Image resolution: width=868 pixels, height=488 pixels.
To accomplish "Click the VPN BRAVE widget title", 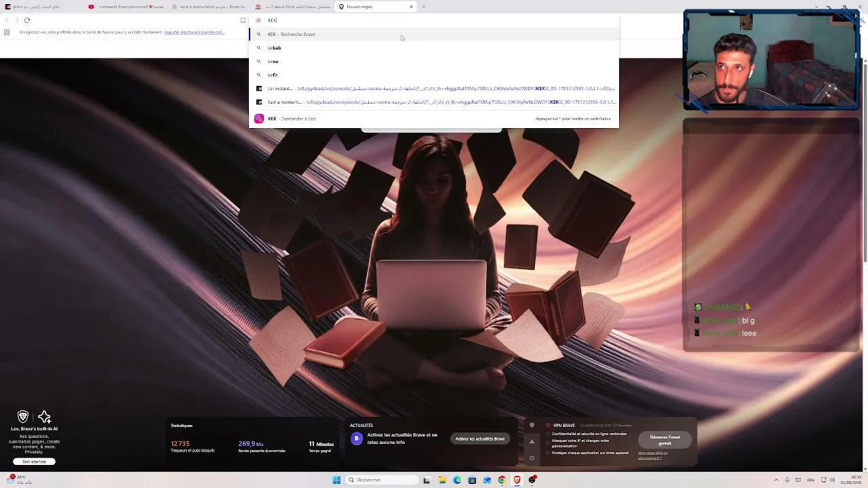I will (564, 426).
